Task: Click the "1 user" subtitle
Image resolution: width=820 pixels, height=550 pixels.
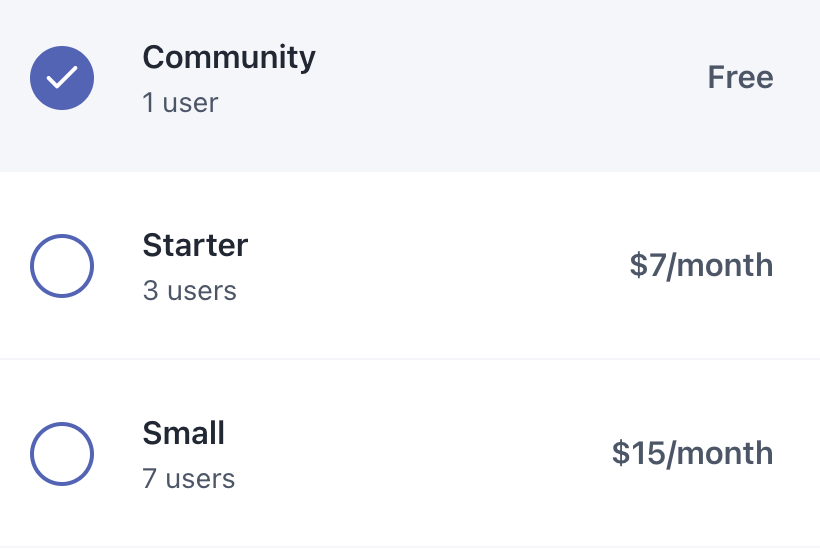Action: (180, 102)
